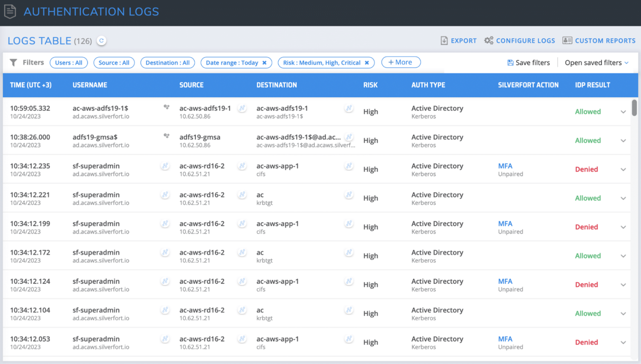Click the Save filters floppy icon
The image size is (641, 364).
[510, 62]
